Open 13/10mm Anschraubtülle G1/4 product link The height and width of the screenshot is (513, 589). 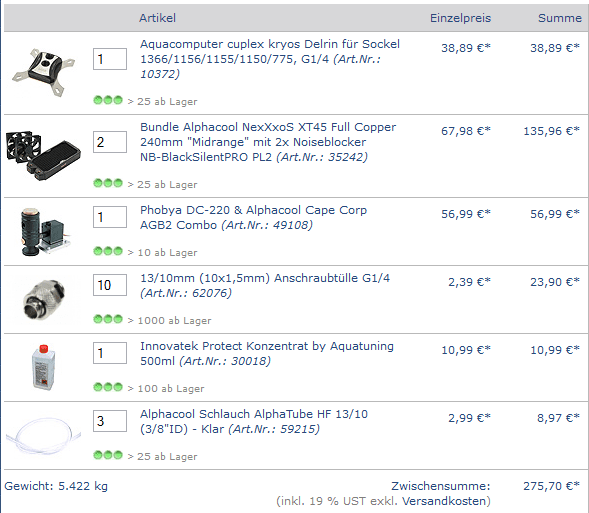pyautogui.click(x=265, y=285)
